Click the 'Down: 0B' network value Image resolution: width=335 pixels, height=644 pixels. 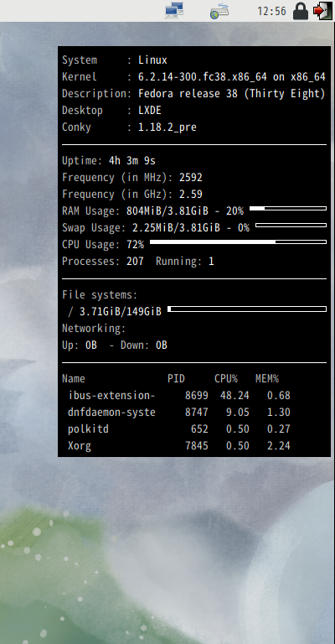pos(144,345)
